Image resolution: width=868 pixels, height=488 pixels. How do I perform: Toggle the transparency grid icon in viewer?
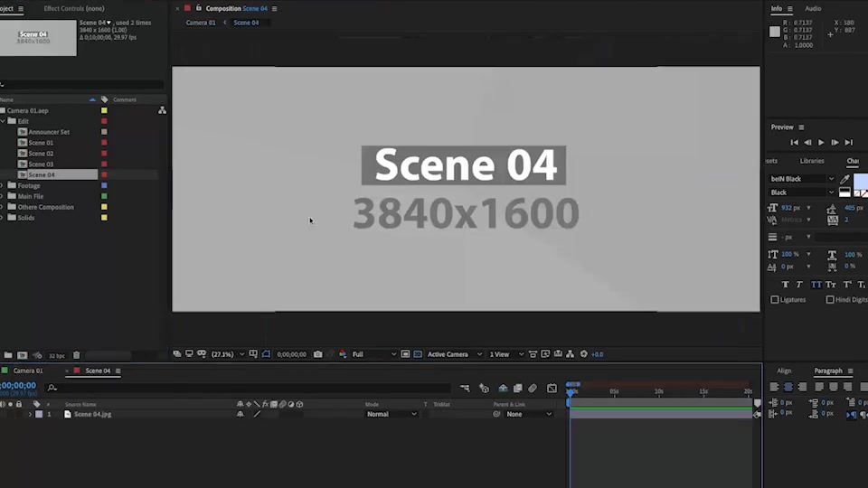coord(418,354)
